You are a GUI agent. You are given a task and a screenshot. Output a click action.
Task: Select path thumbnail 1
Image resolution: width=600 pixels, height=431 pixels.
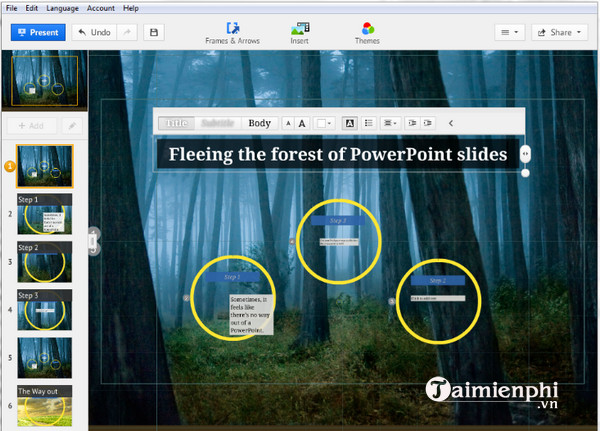coord(44,166)
